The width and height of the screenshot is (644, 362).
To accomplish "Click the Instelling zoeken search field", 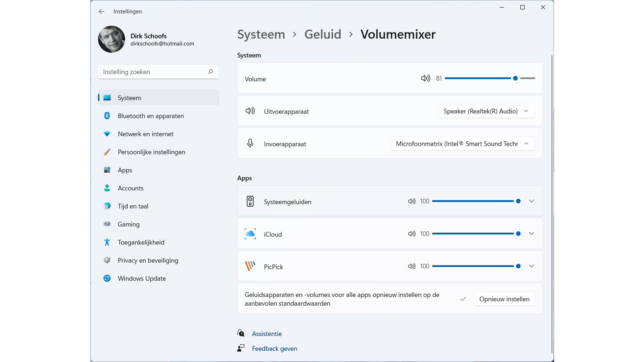I will [154, 72].
